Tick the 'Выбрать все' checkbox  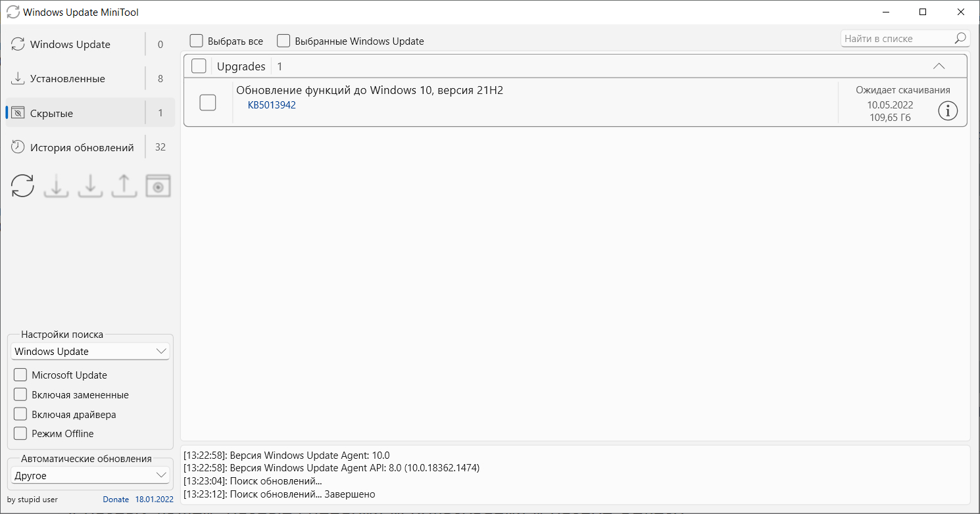pyautogui.click(x=196, y=41)
